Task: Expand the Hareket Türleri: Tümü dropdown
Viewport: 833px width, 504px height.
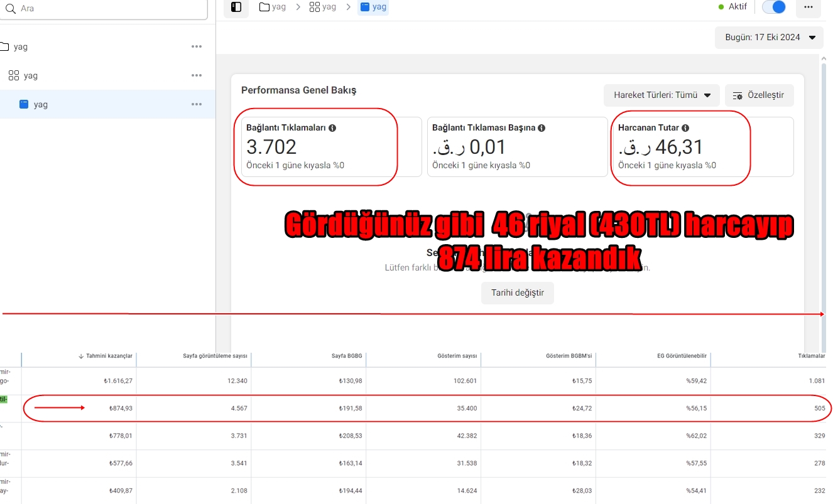Action: tap(661, 95)
